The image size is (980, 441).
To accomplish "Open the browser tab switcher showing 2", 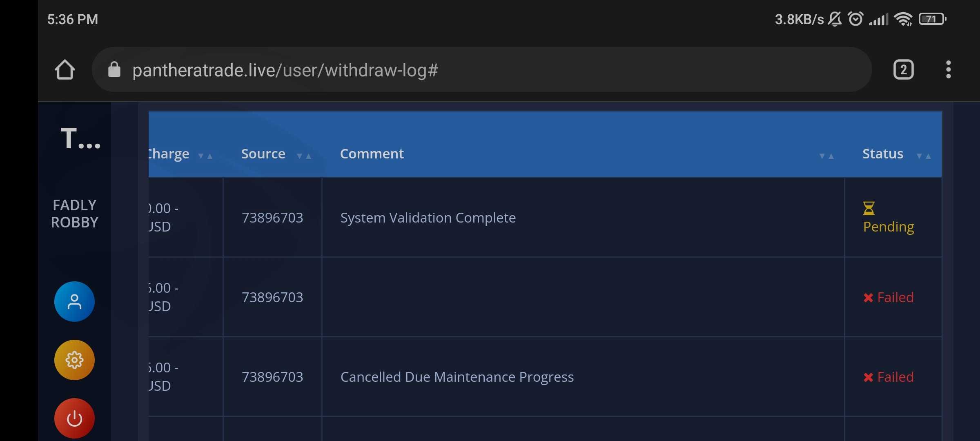I will pos(903,70).
